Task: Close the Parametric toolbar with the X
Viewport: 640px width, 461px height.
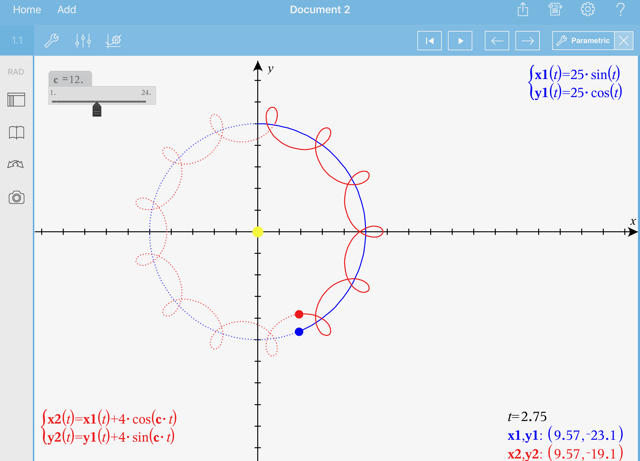Action: coord(624,41)
